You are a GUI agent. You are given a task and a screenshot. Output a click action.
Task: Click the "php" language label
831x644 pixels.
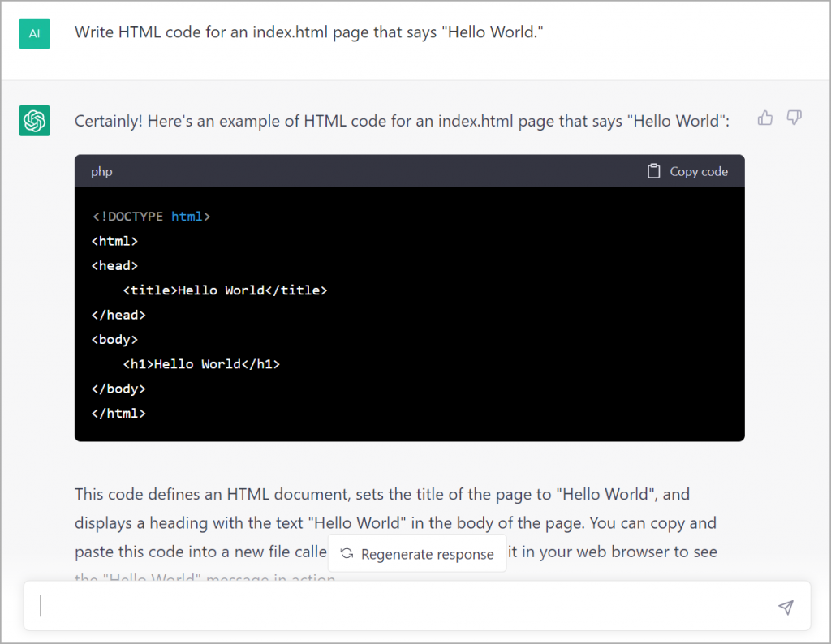[101, 171]
